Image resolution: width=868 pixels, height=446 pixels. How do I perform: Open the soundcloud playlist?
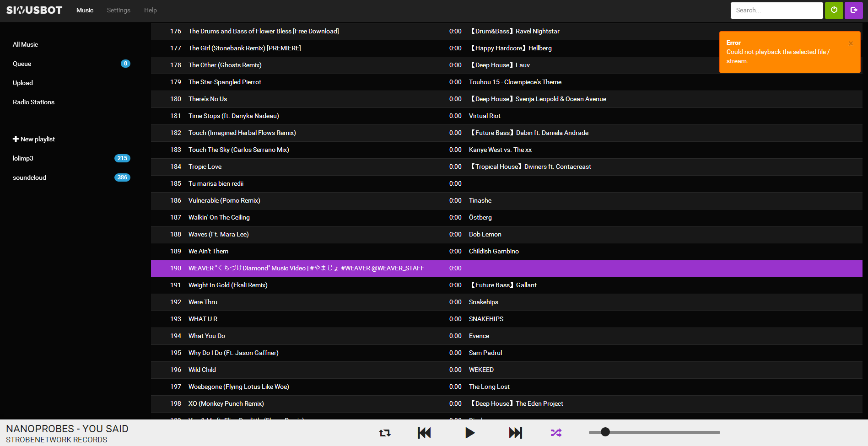pos(29,177)
